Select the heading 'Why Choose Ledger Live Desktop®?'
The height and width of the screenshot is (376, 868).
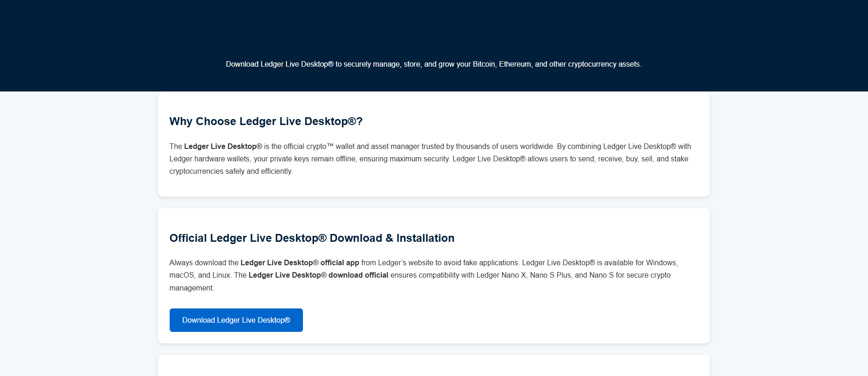(266, 121)
